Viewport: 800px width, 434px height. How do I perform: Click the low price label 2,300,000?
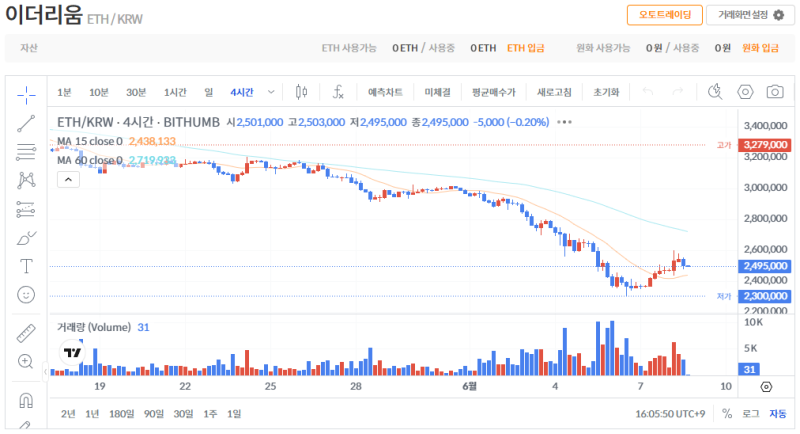764,296
